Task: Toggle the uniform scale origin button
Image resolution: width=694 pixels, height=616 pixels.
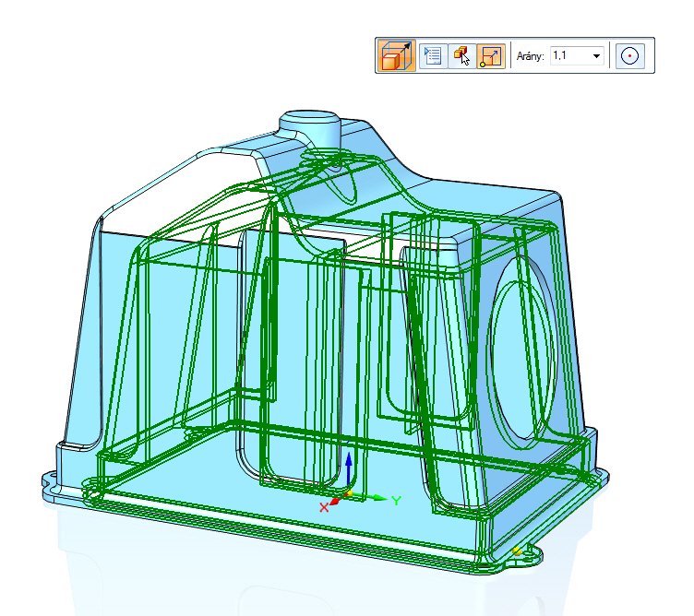Action: pyautogui.click(x=491, y=56)
